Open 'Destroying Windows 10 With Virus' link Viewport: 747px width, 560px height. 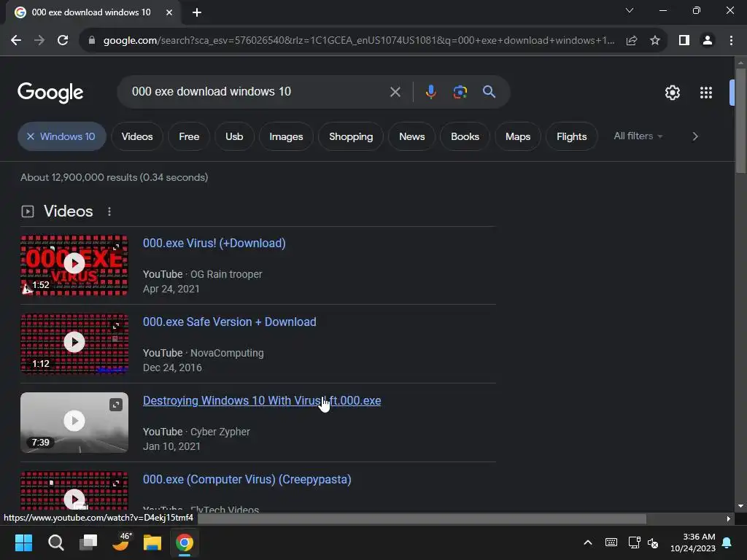262,400
